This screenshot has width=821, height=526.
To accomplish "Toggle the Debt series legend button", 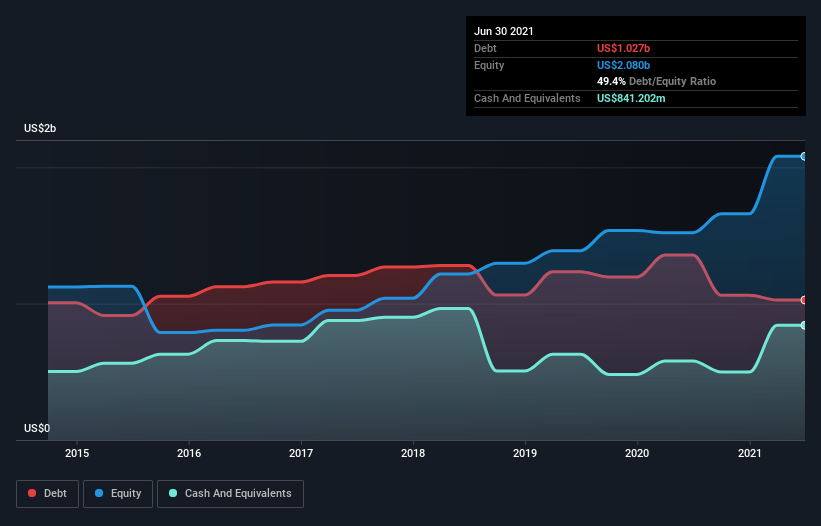I will [47, 494].
